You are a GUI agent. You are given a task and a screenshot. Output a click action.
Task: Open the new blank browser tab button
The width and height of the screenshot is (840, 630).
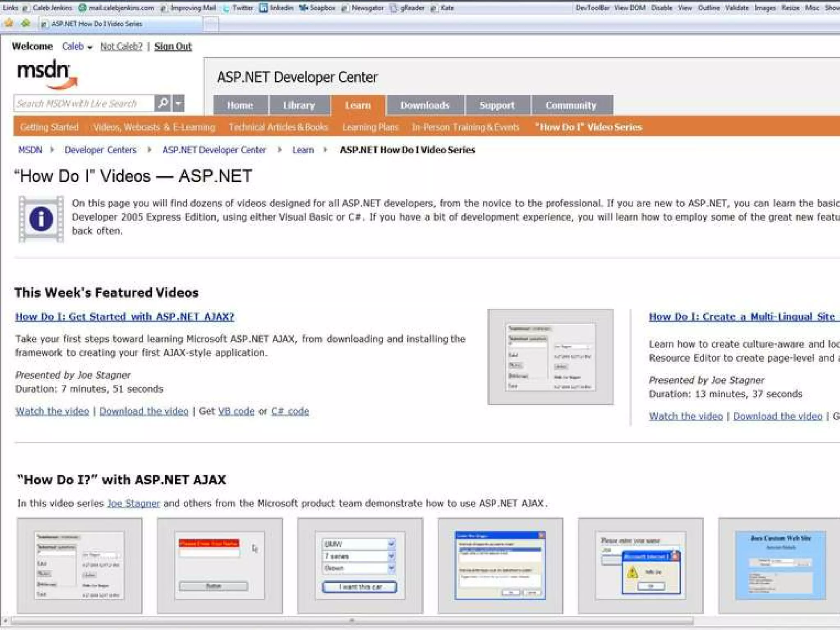[x=211, y=24]
